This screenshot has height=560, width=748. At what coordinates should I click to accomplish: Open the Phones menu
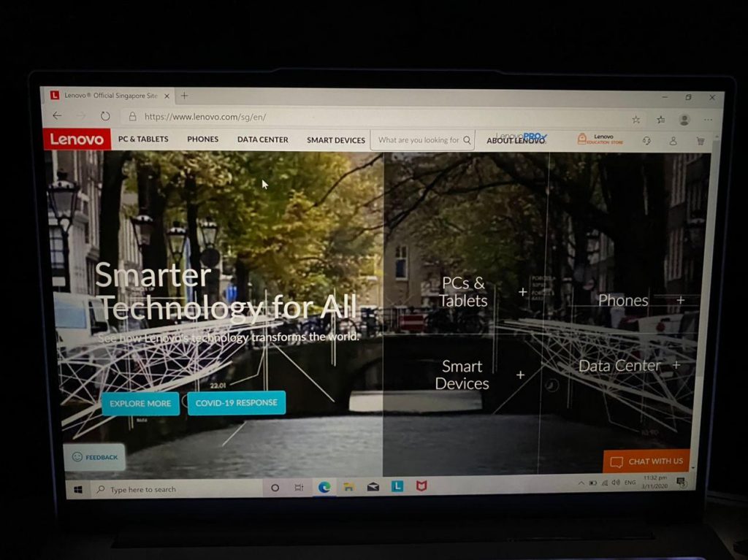pyautogui.click(x=203, y=139)
